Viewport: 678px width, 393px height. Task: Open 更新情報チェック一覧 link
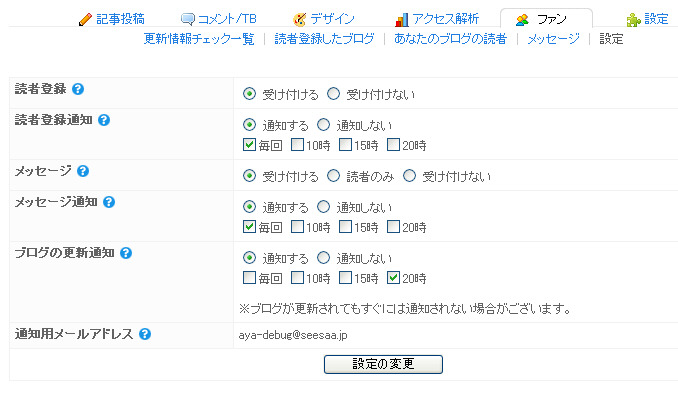(199, 39)
